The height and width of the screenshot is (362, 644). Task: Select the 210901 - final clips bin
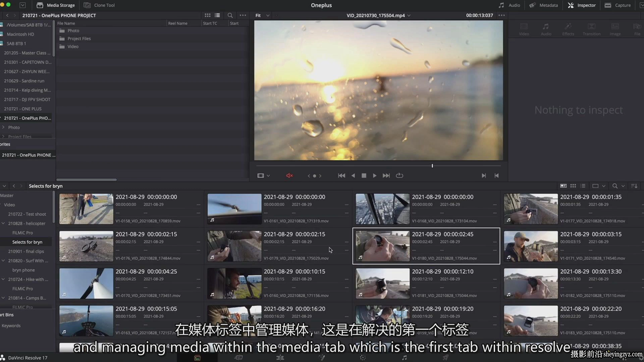pyautogui.click(x=26, y=251)
